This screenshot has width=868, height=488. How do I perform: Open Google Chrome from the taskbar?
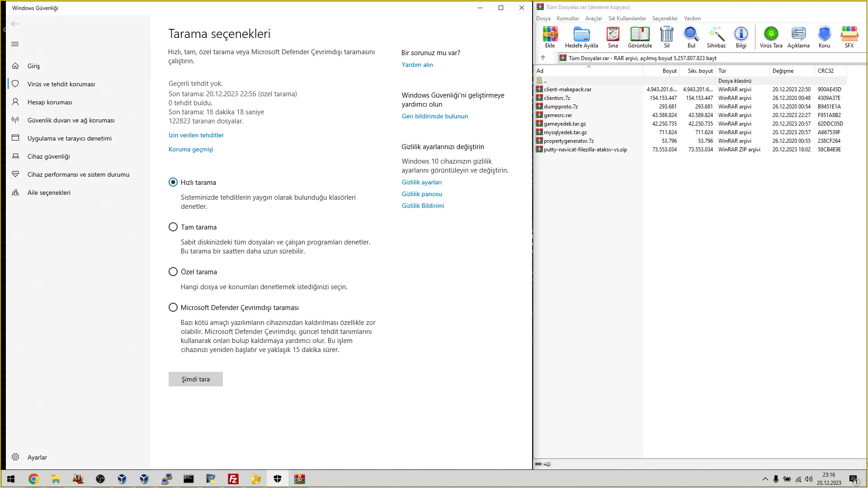click(x=33, y=479)
